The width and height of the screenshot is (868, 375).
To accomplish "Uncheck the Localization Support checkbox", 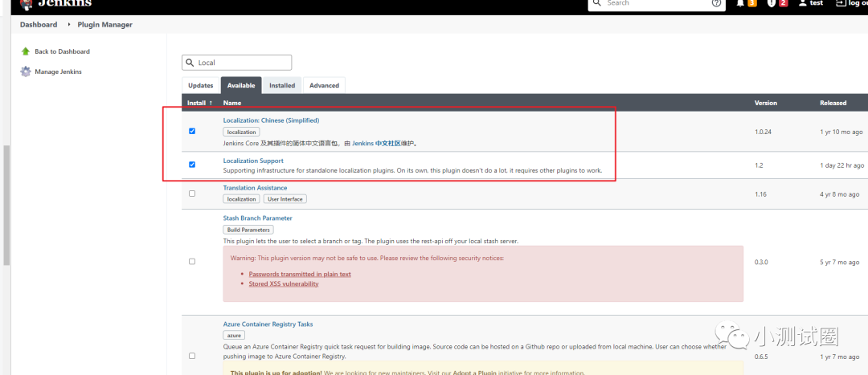I will pos(192,165).
